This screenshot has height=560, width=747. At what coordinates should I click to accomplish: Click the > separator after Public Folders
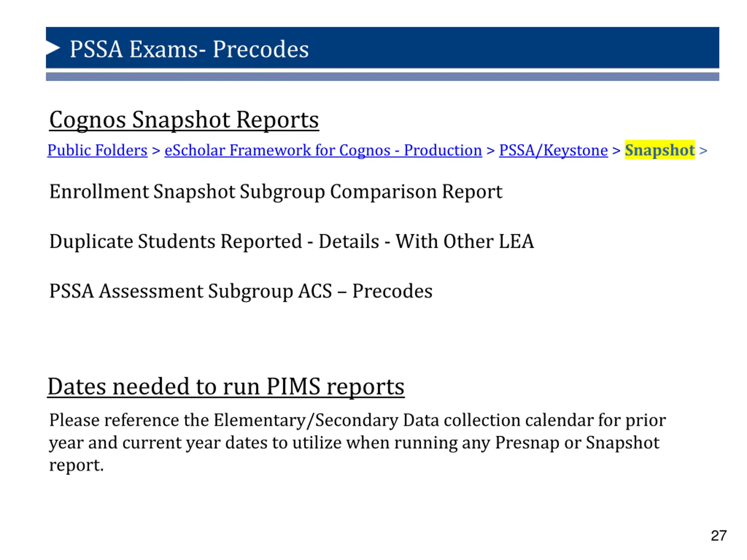(156, 150)
